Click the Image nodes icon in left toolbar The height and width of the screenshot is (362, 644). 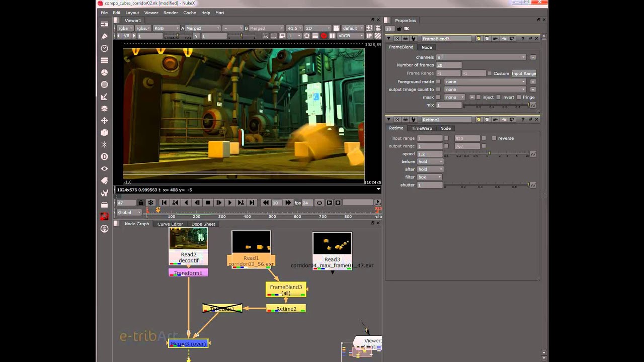coord(104,24)
